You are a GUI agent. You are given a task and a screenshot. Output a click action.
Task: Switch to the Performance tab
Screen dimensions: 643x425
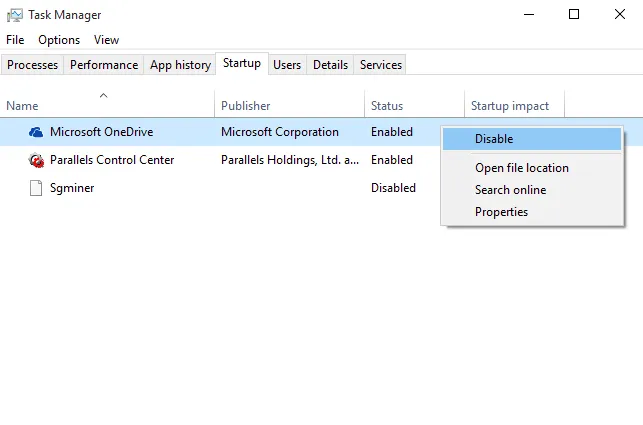click(x=104, y=65)
